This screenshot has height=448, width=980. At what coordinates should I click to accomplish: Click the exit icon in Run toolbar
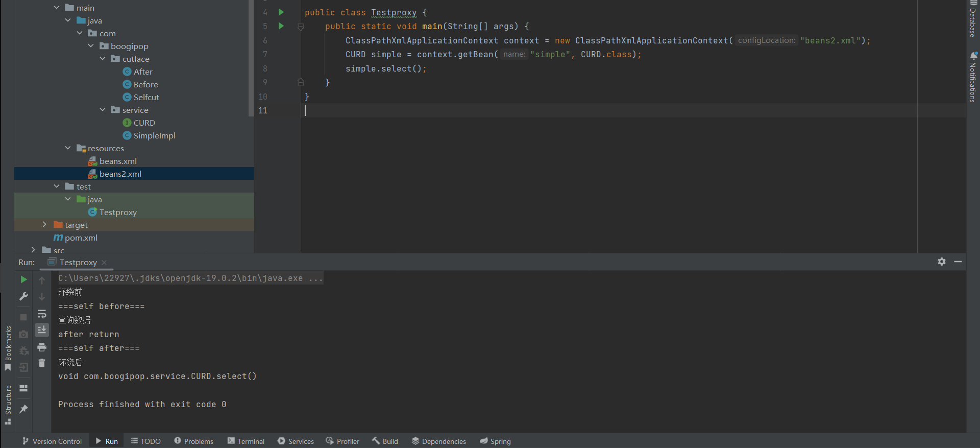pyautogui.click(x=23, y=367)
